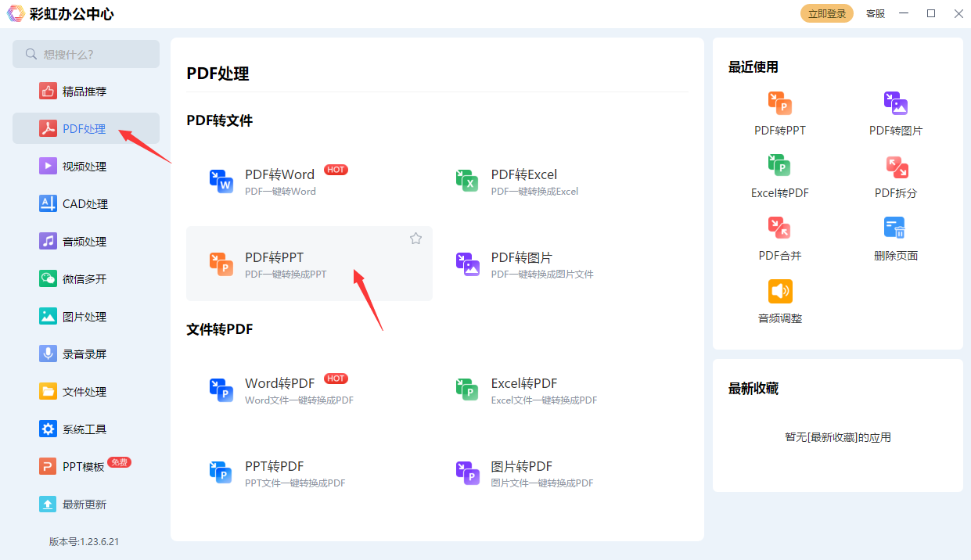Open 客服 customer service link
The image size is (971, 560).
point(876,13)
